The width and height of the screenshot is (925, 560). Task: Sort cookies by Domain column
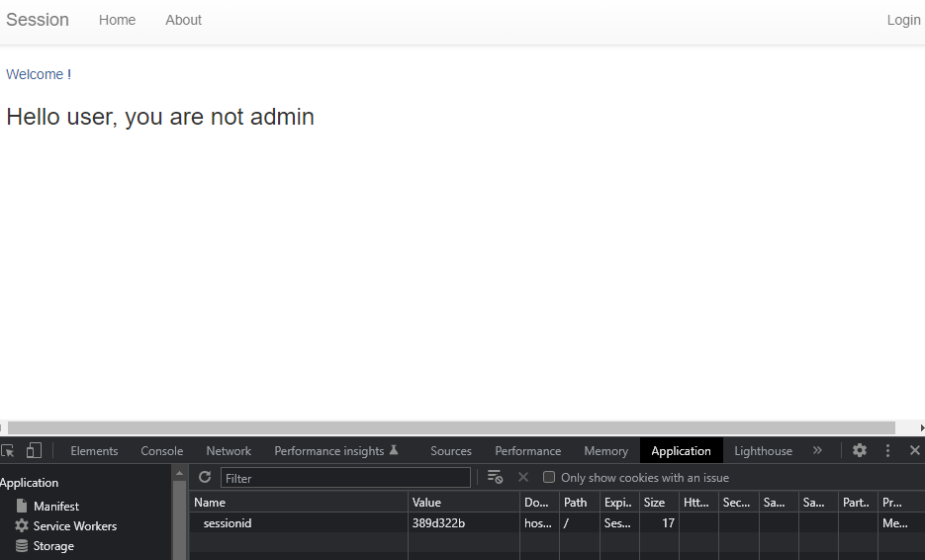(539, 503)
